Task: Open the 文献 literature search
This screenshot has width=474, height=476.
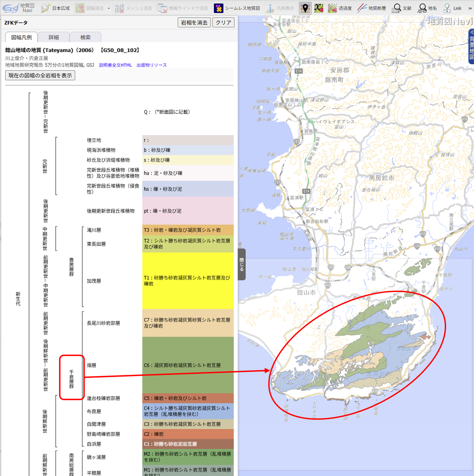Action: point(402,8)
